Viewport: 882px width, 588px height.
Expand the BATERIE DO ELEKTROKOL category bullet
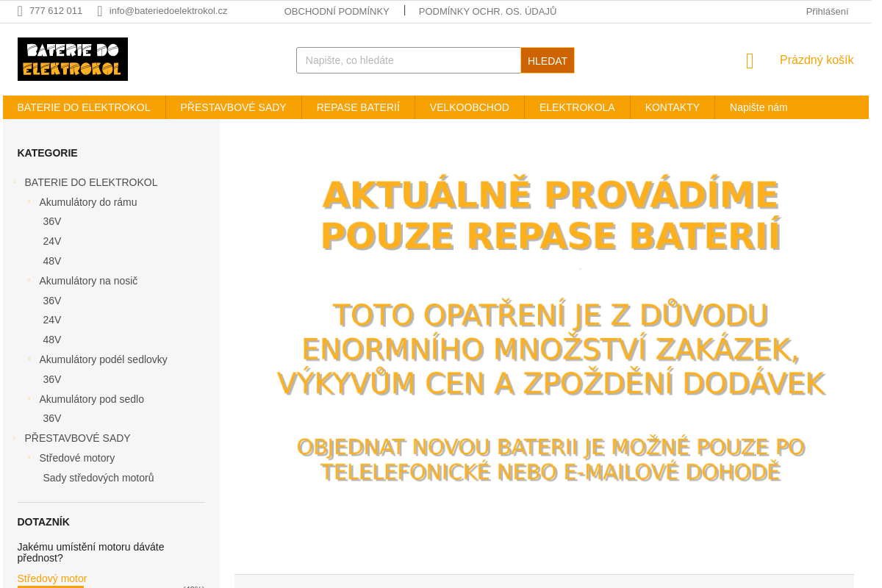click(x=14, y=182)
